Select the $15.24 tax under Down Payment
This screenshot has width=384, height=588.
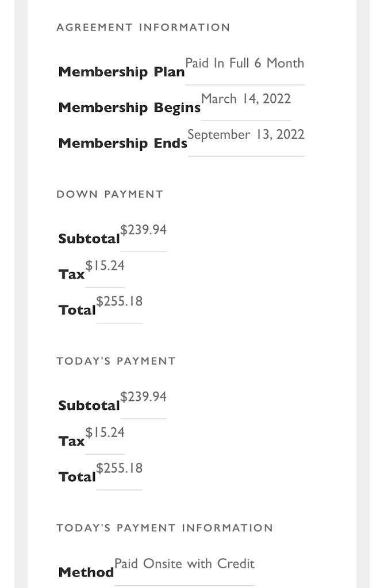point(105,266)
